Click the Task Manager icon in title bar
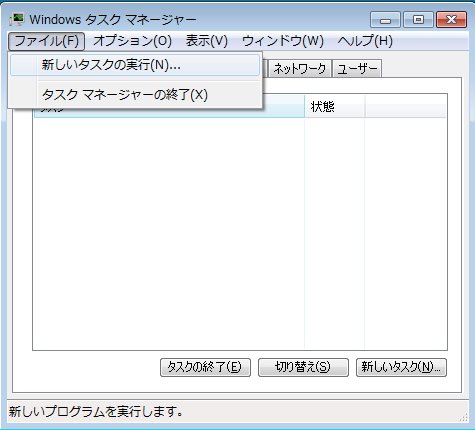The width and height of the screenshot is (475, 430). 17,20
